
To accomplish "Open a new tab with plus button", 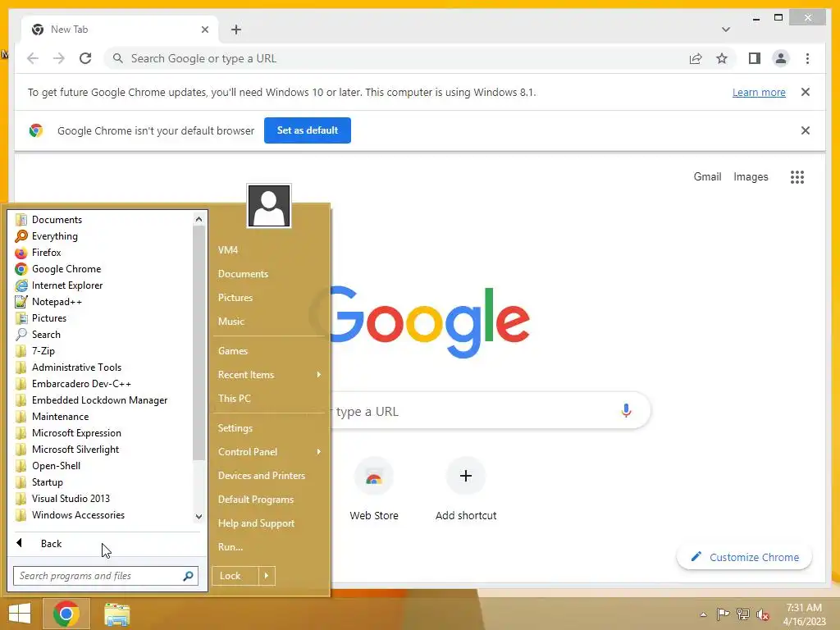I will pos(236,30).
